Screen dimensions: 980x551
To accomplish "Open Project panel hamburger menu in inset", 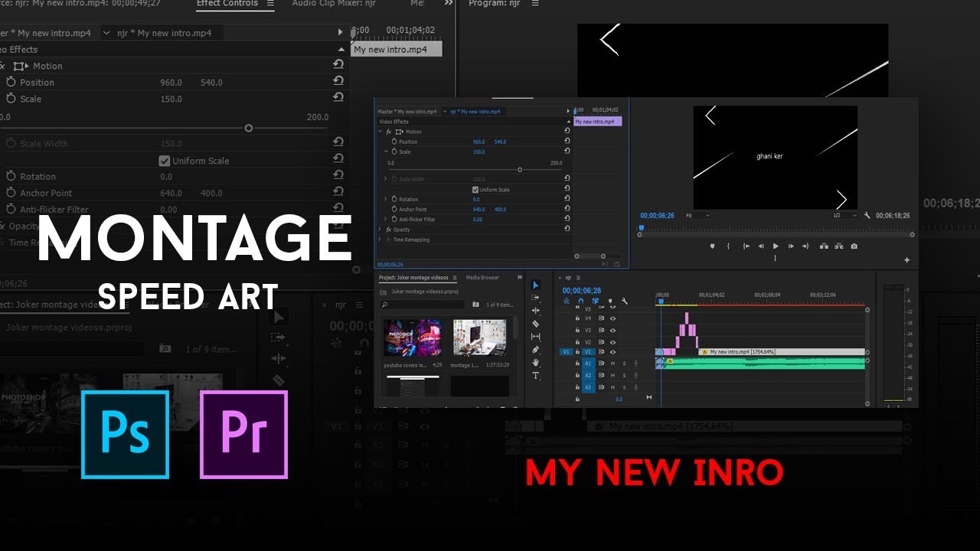I will (x=455, y=278).
